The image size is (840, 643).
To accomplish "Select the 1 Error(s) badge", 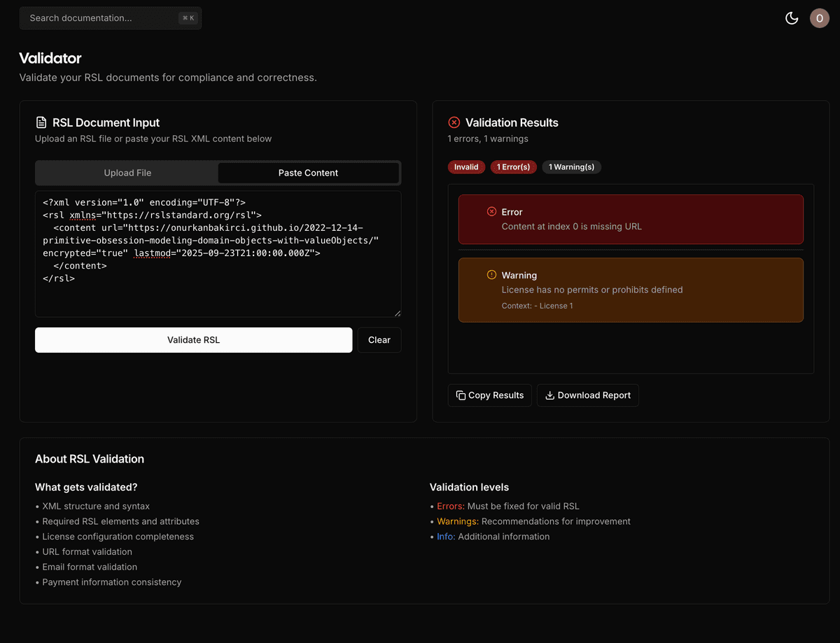I will tap(513, 167).
